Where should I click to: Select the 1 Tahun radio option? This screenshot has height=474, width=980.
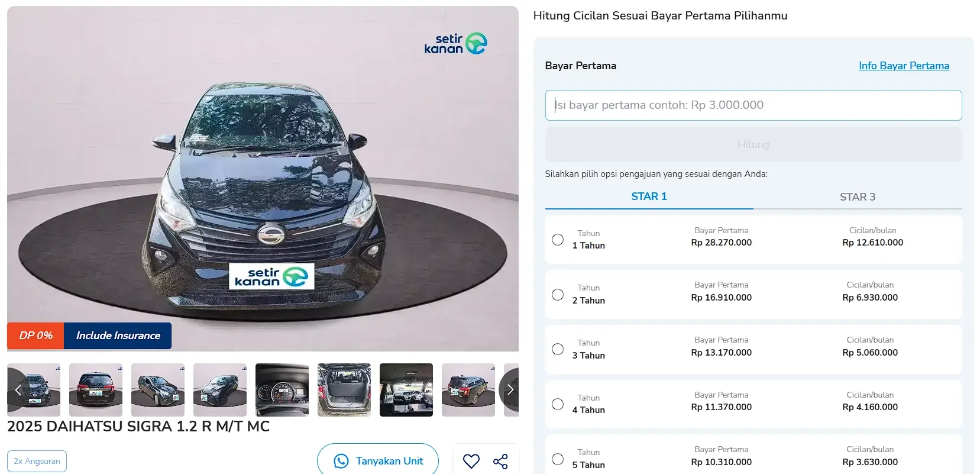(x=558, y=240)
